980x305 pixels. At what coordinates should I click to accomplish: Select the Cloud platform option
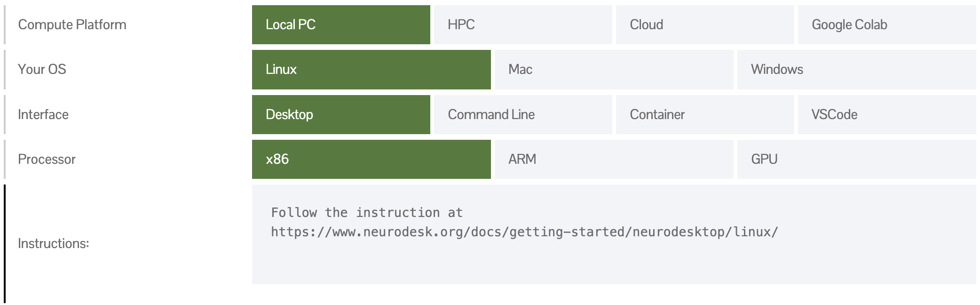point(704,24)
